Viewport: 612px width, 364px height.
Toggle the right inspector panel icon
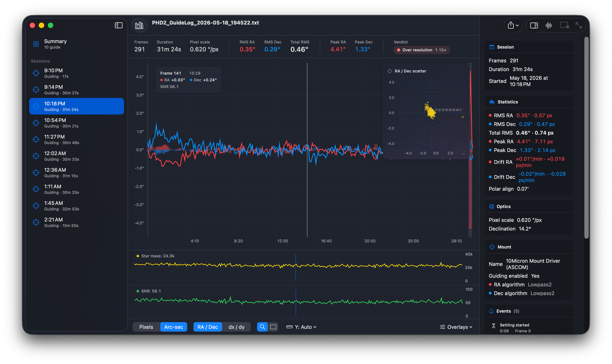pos(534,25)
